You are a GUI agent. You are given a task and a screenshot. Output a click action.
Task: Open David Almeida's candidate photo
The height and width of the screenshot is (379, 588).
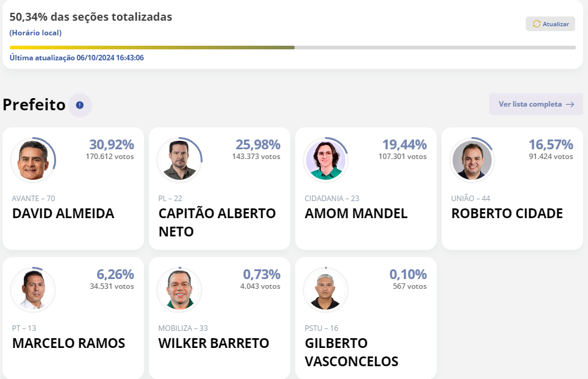click(x=32, y=160)
